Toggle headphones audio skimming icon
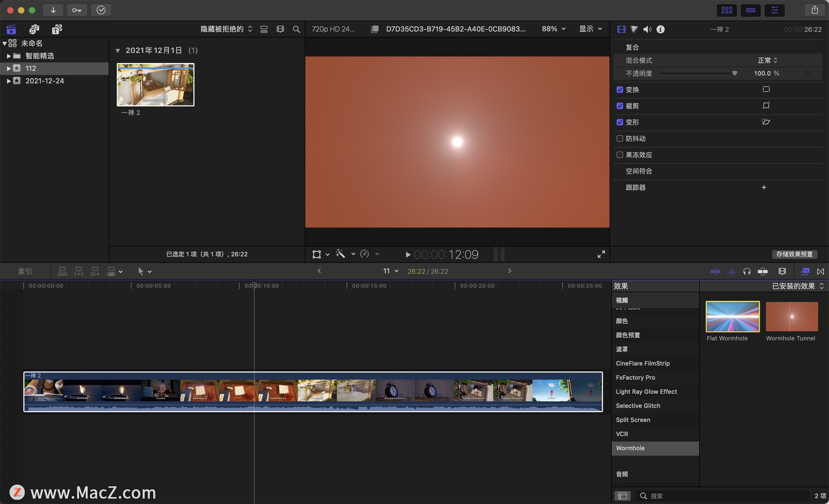The image size is (829, 504). click(x=747, y=271)
